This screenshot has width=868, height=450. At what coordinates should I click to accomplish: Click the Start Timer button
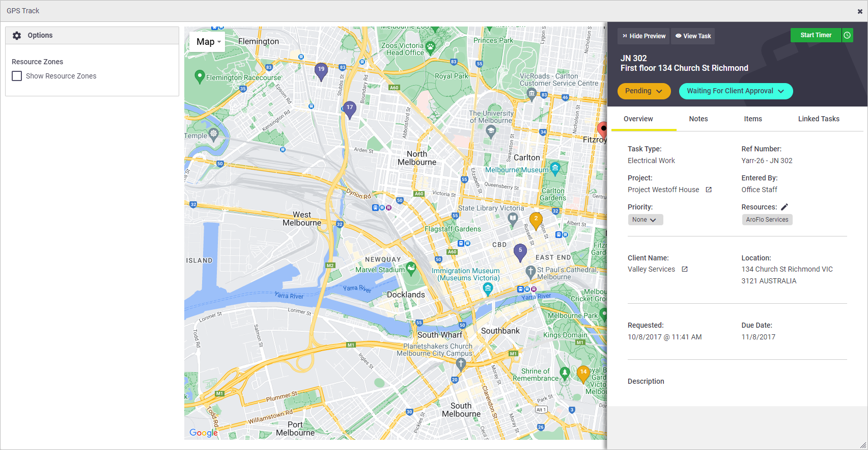pos(816,35)
